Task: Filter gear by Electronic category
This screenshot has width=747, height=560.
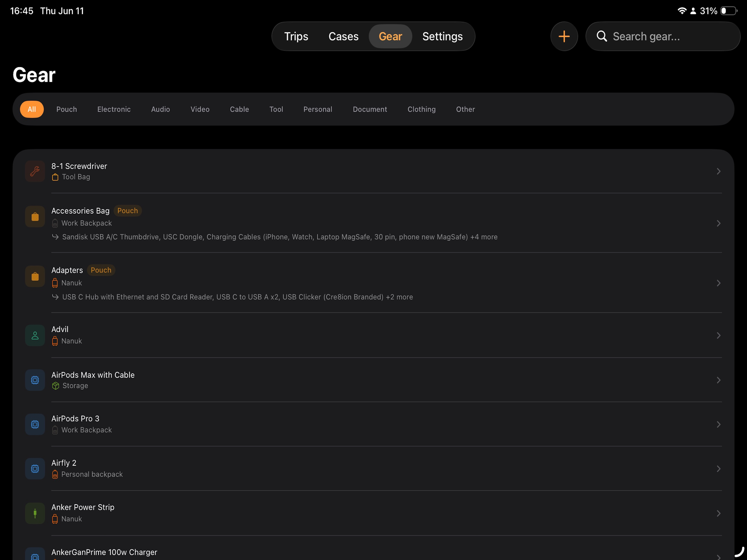Action: [114, 109]
